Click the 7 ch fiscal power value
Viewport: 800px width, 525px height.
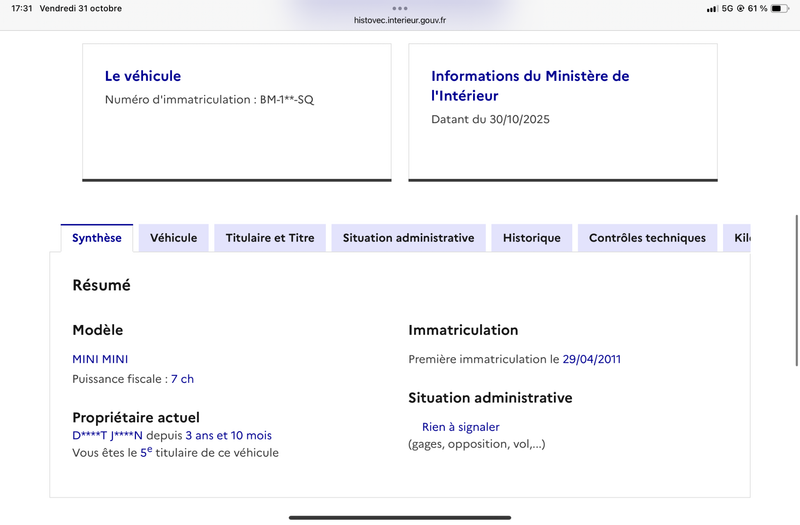coord(182,379)
